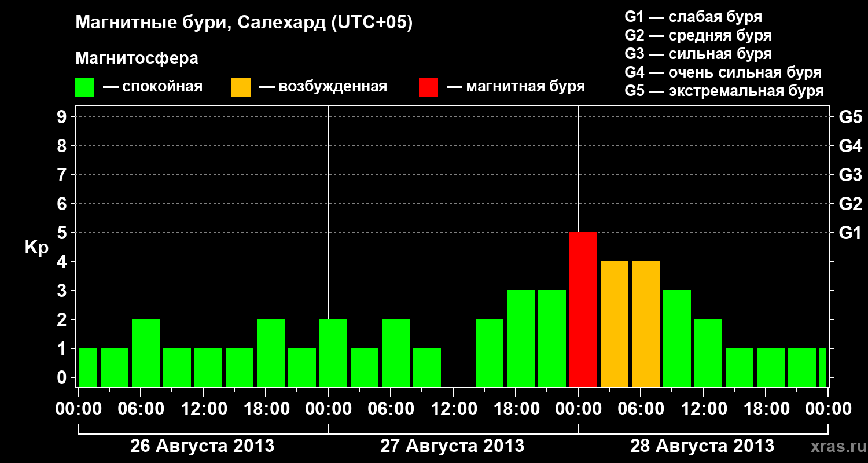868x463 pixels.
Task: Click the green 'спокойная' legend swatch
Action: (x=85, y=87)
